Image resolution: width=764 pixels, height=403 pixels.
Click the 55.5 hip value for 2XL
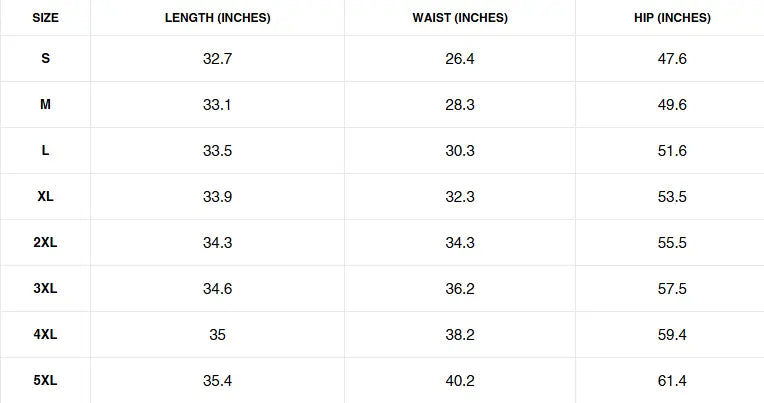tap(672, 243)
